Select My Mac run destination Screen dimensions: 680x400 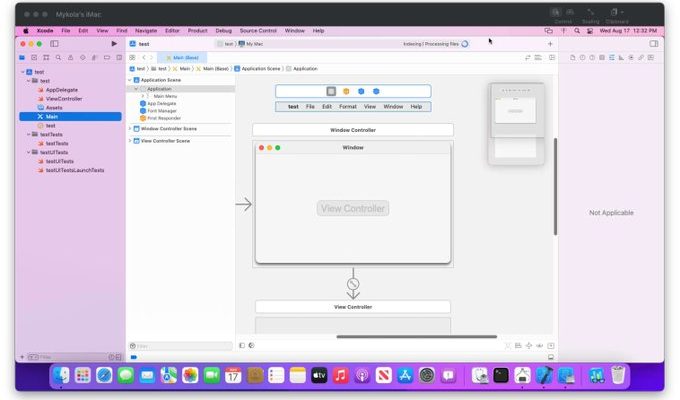tap(251, 44)
